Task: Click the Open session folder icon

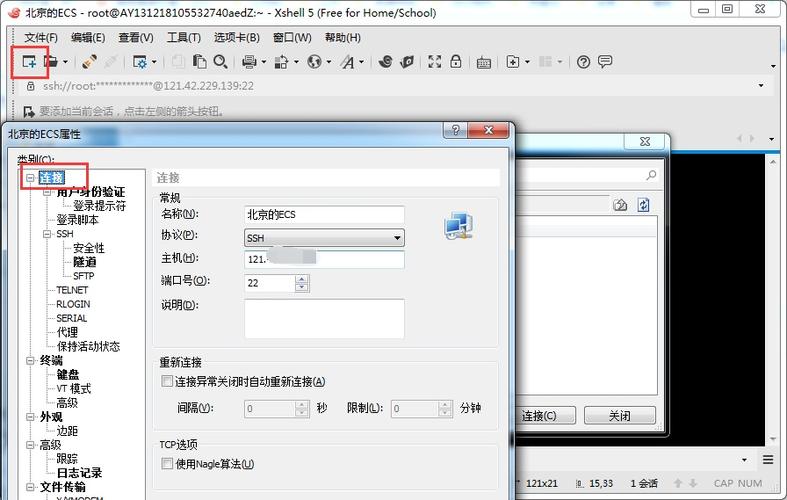Action: coord(51,62)
